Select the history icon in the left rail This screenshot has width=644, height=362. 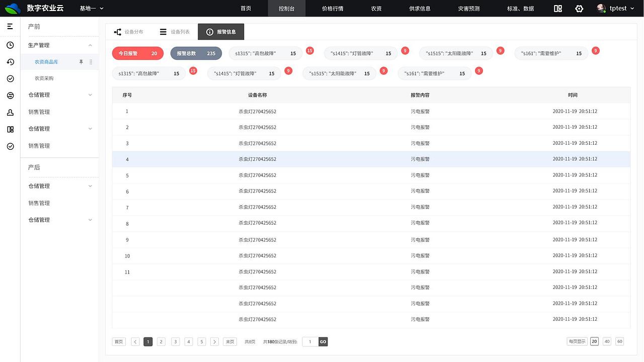tap(10, 62)
